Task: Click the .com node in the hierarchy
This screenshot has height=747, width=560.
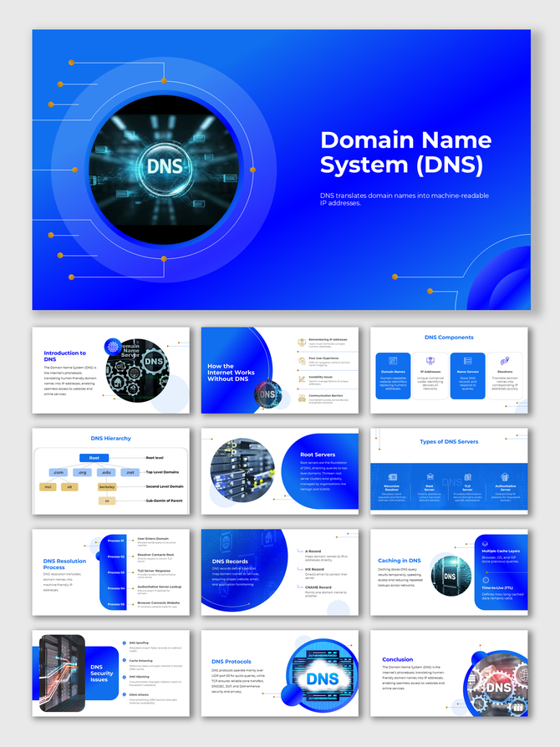Action: pyautogui.click(x=59, y=473)
